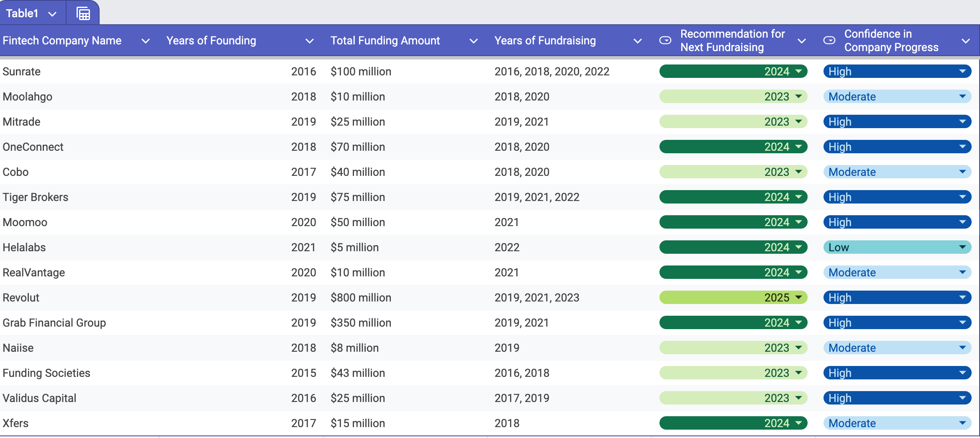
Task: Open Xfers' 2024 recommendation dropdown
Action: coord(798,423)
